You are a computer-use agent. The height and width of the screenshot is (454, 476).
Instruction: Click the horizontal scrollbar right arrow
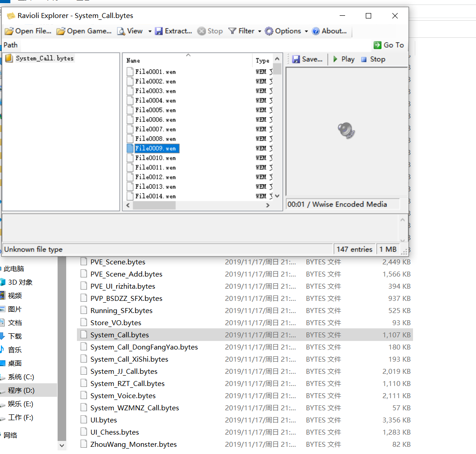coord(268,205)
